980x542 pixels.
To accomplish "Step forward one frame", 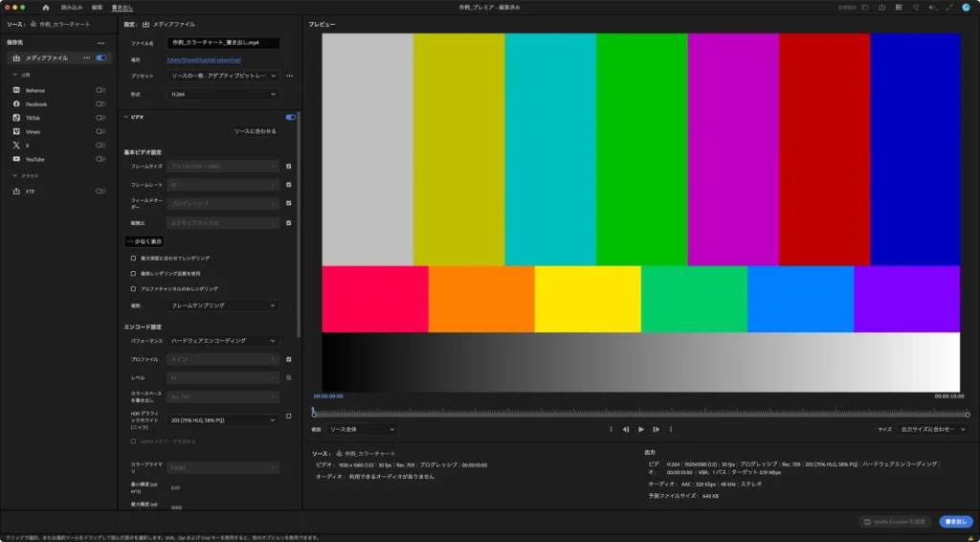I will (656, 429).
